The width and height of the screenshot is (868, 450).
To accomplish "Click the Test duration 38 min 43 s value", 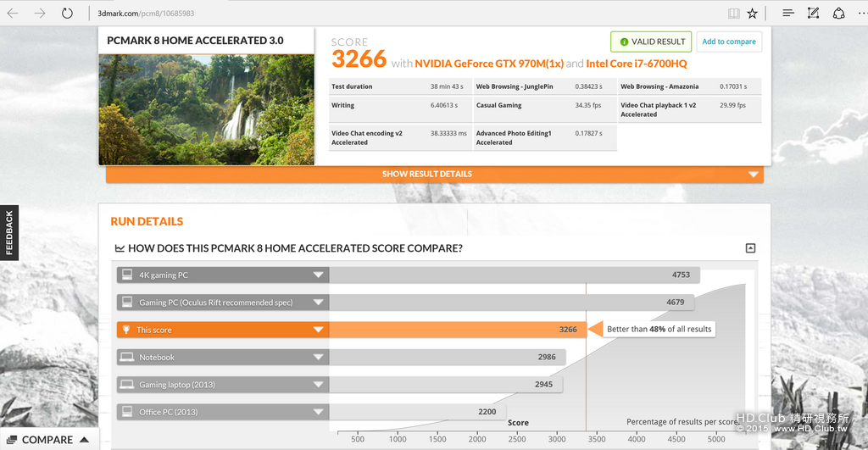I will 447,86.
